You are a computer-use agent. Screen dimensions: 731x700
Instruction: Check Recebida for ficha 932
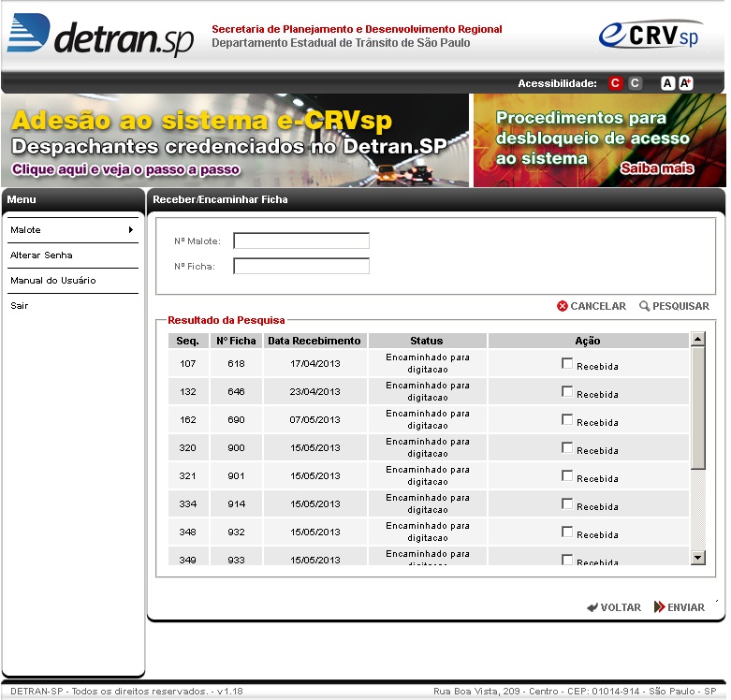tap(567, 532)
